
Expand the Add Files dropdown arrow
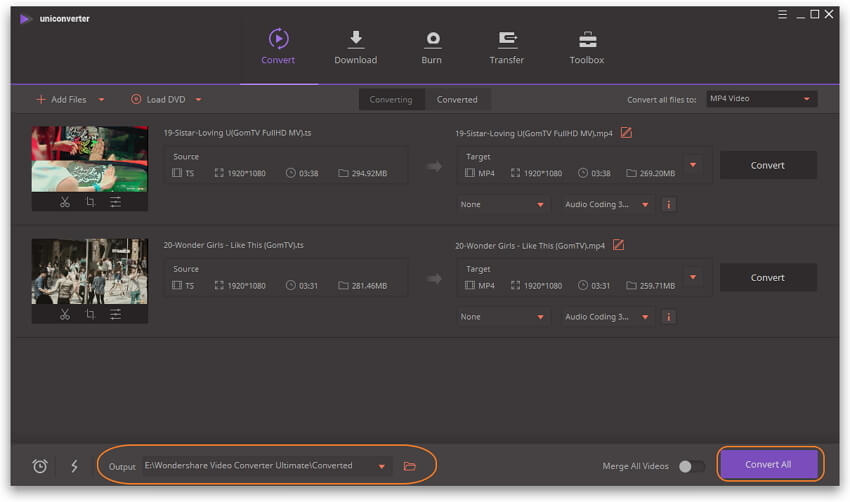(x=101, y=100)
